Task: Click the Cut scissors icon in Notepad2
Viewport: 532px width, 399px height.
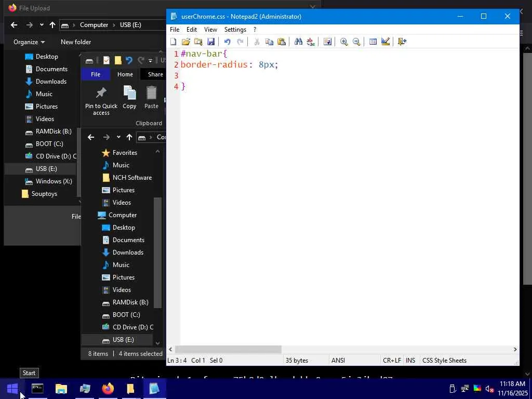Action: tap(257, 42)
